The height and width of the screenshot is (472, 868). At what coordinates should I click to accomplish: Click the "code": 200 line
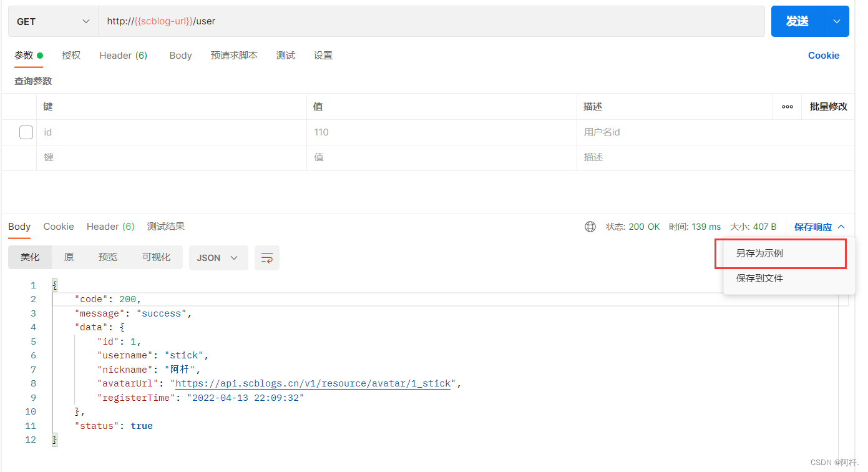coord(108,299)
